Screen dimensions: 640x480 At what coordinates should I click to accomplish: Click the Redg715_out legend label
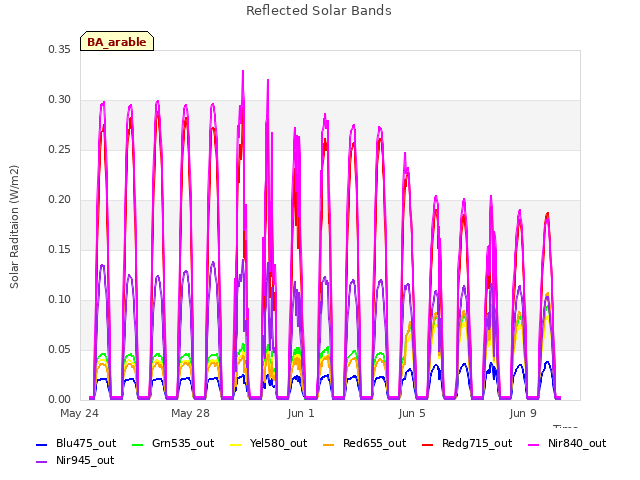click(x=477, y=443)
